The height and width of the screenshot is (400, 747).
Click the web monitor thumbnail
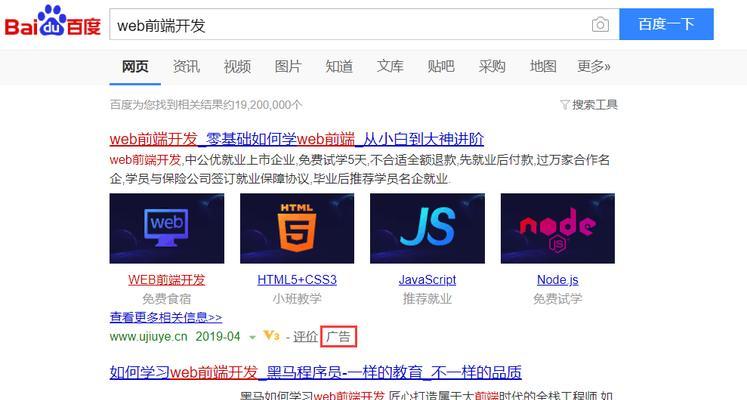(x=167, y=228)
